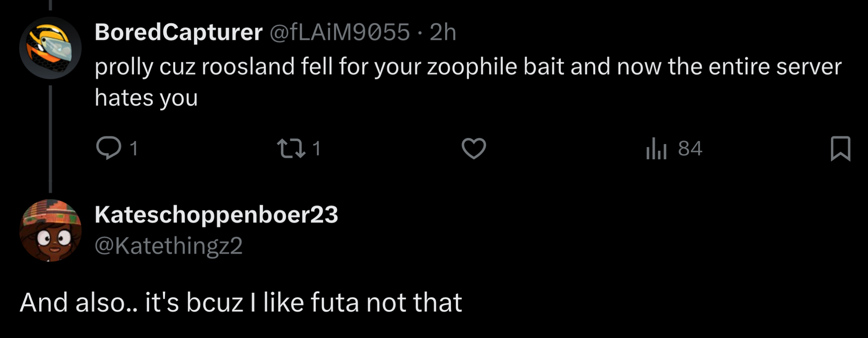The width and height of the screenshot is (868, 338).
Task: Click the 2h timestamp
Action: pyautogui.click(x=443, y=32)
